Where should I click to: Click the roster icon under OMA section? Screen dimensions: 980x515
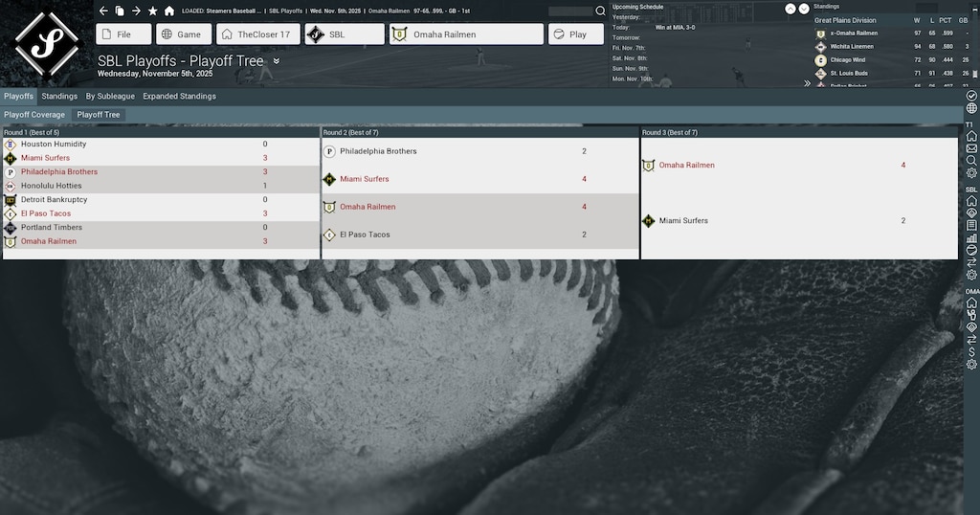pos(971,315)
